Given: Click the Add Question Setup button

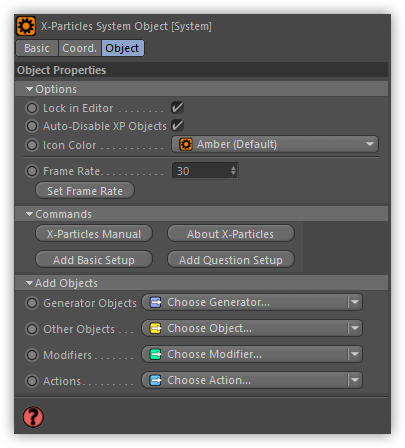Looking at the screenshot, I should 231,260.
